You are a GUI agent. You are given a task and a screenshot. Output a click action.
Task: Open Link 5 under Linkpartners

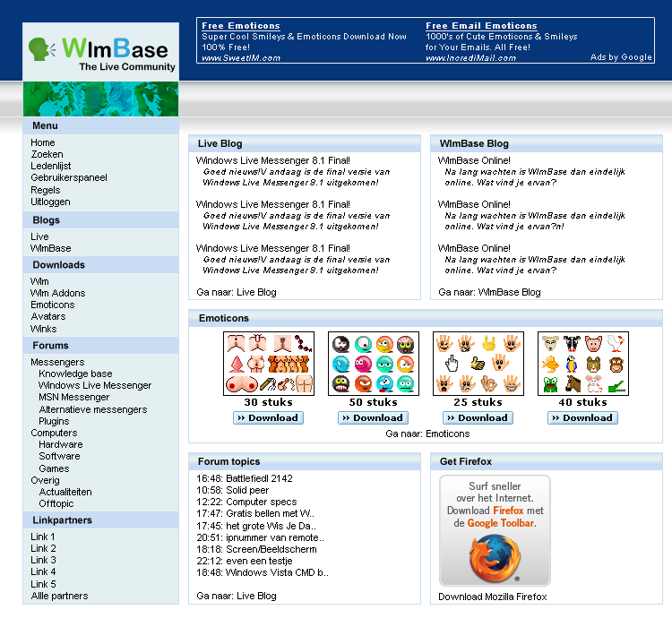tap(43, 584)
